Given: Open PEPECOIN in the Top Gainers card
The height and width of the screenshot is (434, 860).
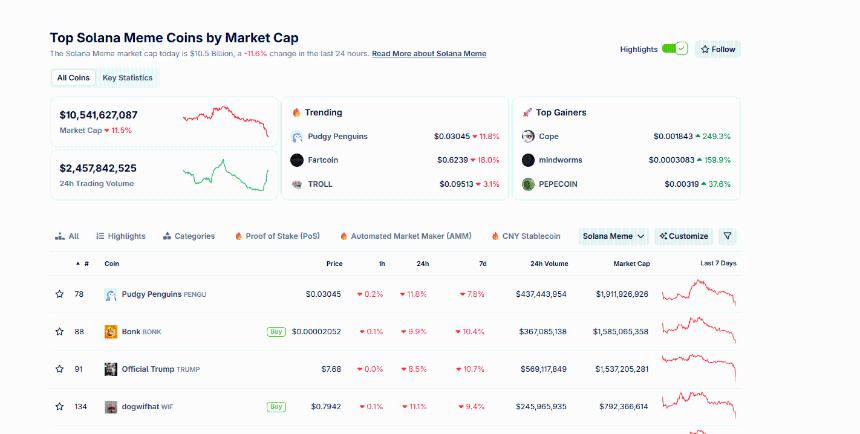Looking at the screenshot, I should (x=558, y=184).
